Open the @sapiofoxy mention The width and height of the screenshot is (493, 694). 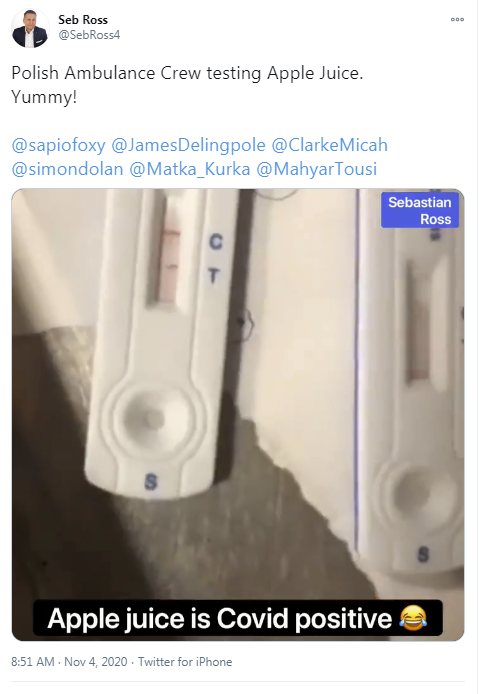(x=58, y=145)
